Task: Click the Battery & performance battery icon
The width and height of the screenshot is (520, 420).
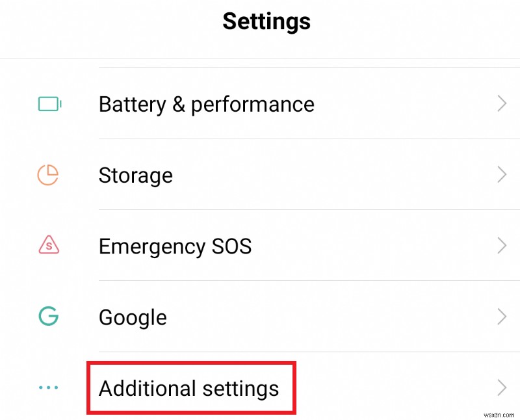Action: click(49, 103)
